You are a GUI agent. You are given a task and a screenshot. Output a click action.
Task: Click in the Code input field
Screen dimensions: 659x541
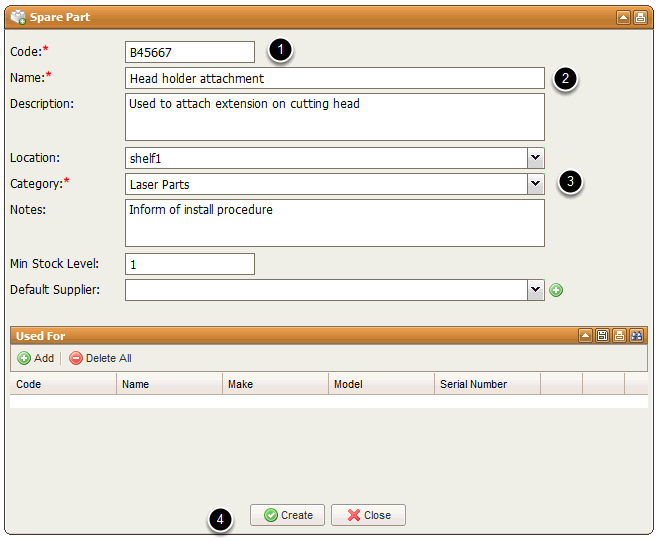click(189, 52)
